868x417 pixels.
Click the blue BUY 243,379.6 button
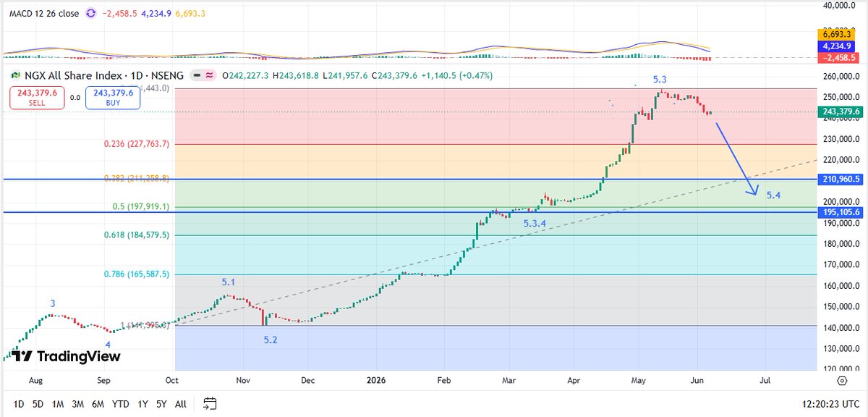112,97
